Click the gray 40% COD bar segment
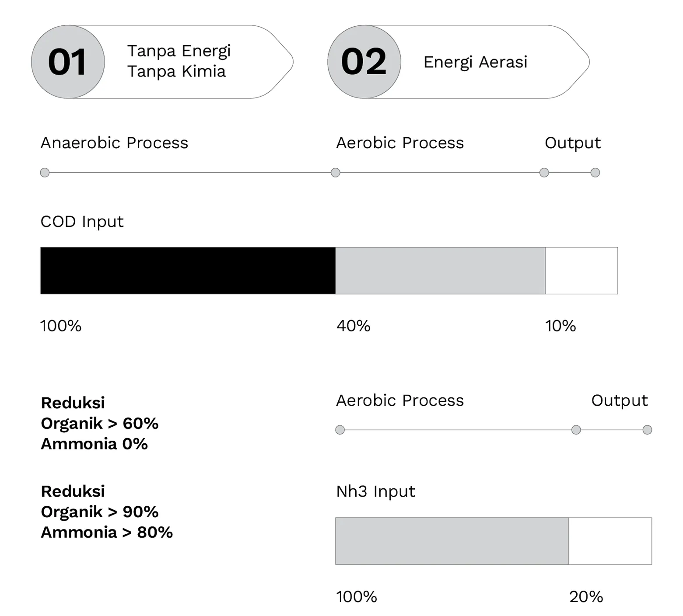 tap(441, 271)
